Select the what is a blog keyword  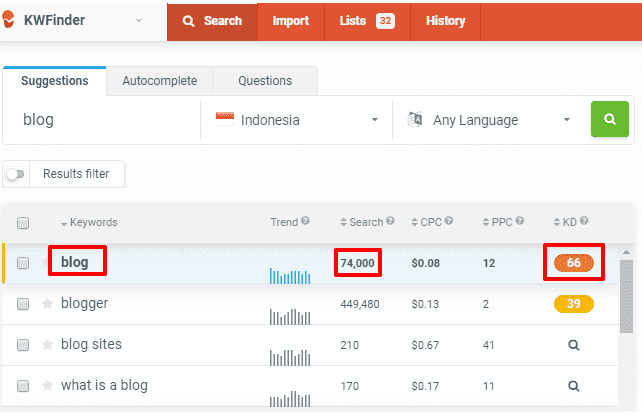[104, 385]
